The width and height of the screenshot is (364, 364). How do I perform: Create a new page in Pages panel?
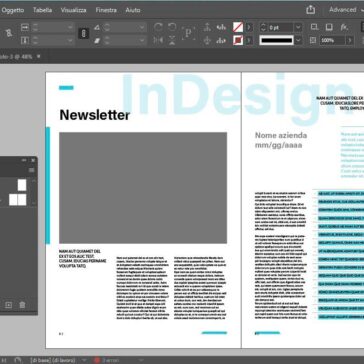tap(9, 305)
